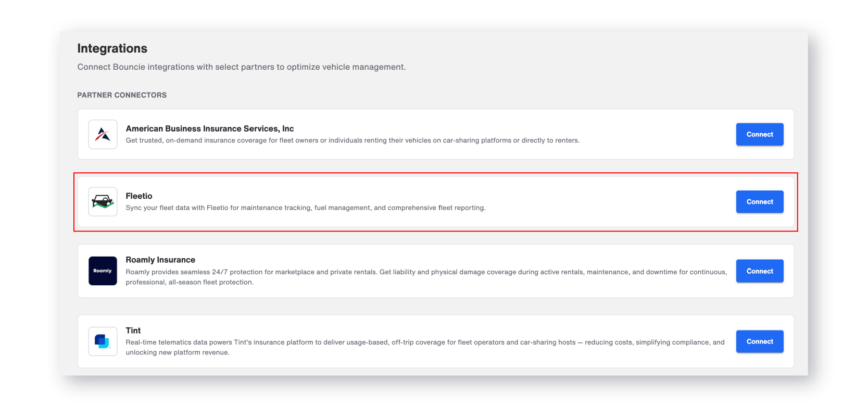The image size is (868, 407).
Task: Click the American Business Insurance Services, Inc title
Action: click(x=210, y=129)
